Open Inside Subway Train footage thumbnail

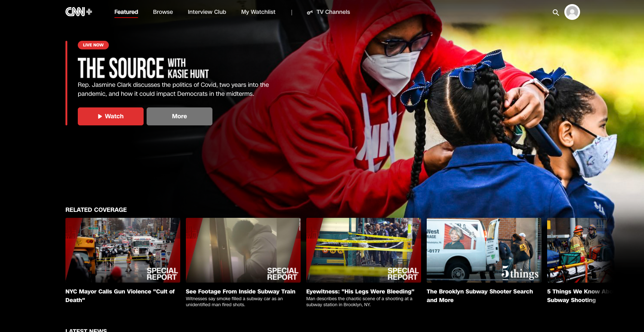tap(243, 250)
